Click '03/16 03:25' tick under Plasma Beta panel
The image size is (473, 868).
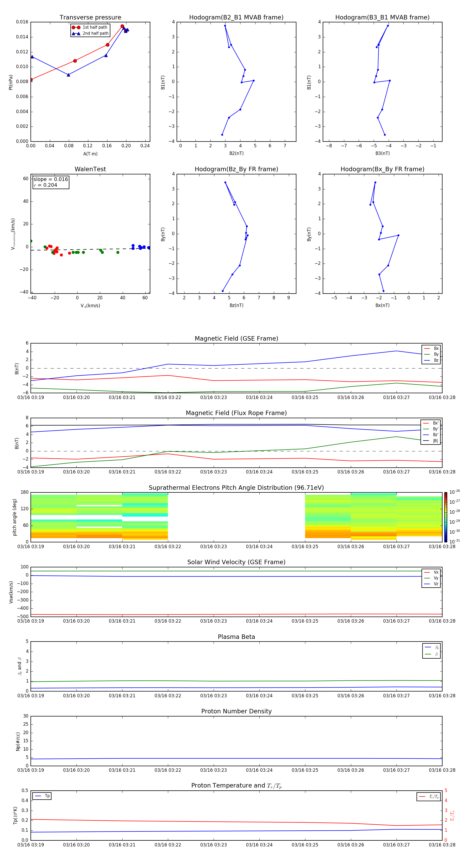click(305, 696)
